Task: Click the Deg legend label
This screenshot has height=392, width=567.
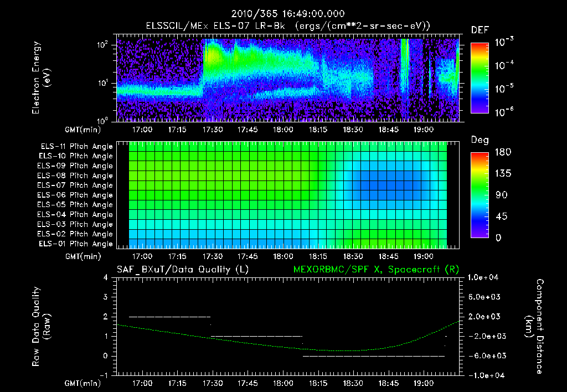Action: pos(480,140)
